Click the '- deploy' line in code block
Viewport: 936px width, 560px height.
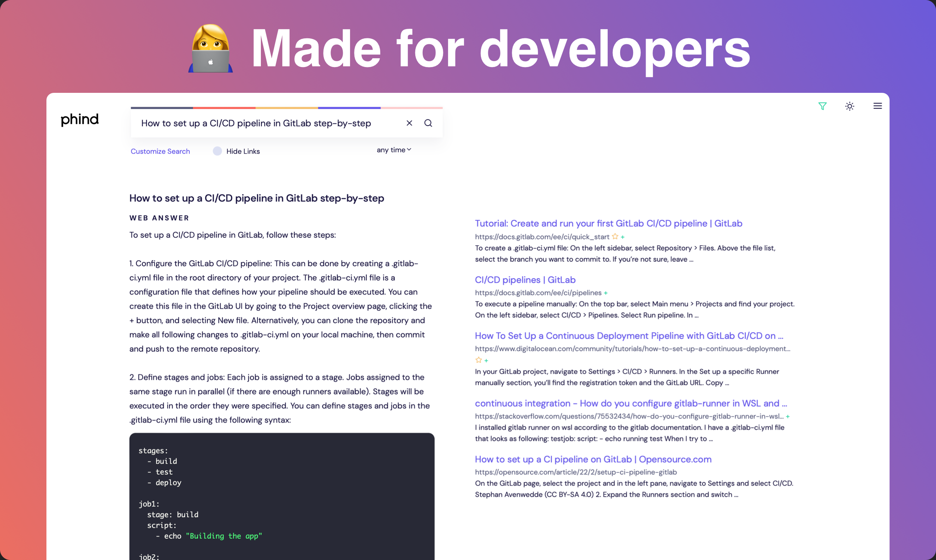(x=164, y=483)
